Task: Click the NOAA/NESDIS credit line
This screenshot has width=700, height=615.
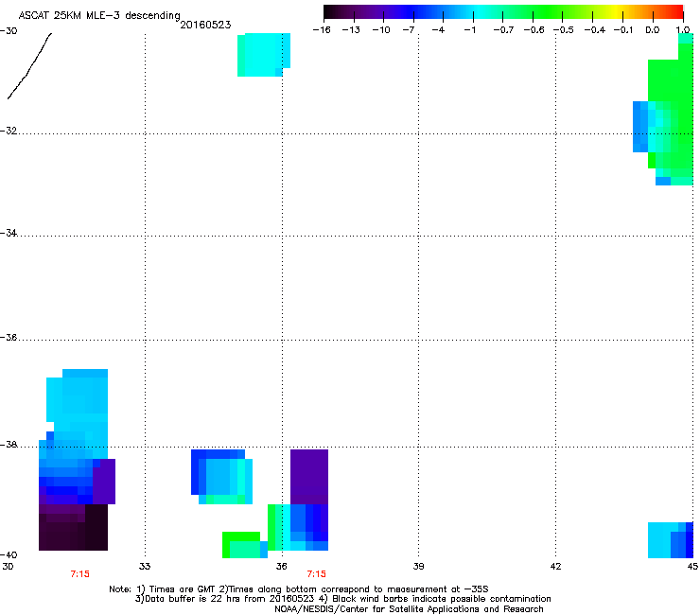Action: point(409,609)
